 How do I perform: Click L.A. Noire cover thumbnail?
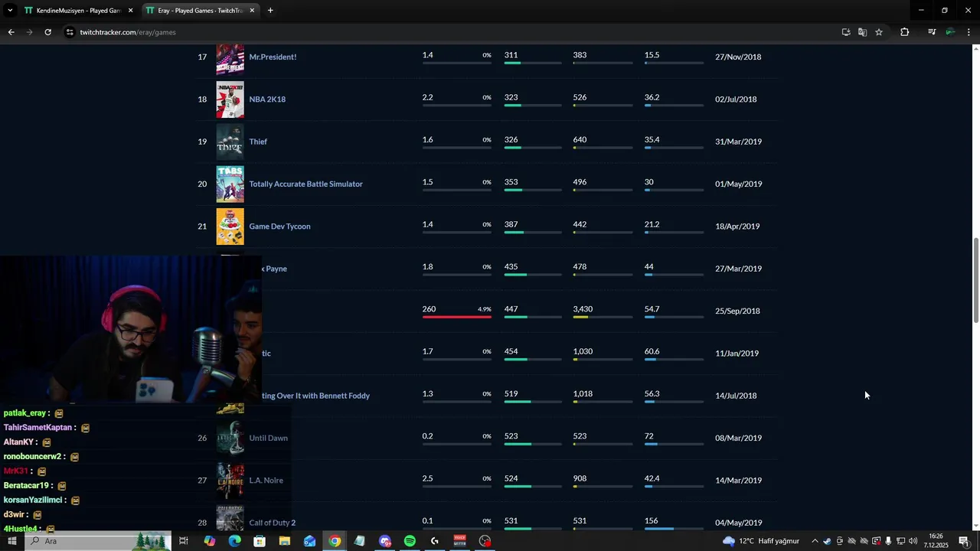click(230, 481)
